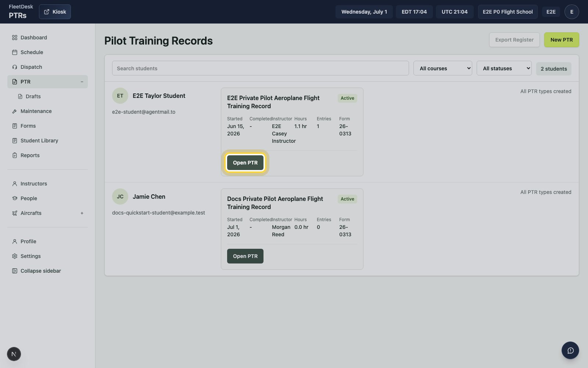Click the Kiosk external link icon
Screen dimensions: 588x368
click(47, 12)
